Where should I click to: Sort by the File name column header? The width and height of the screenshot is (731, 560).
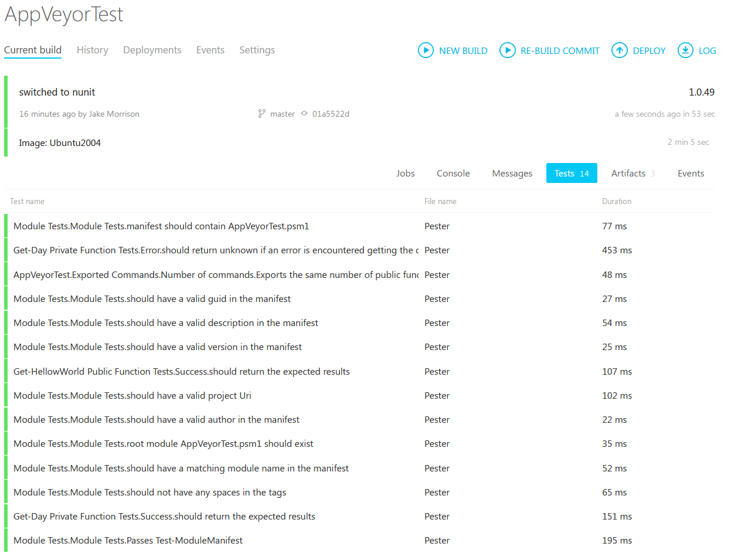pos(440,201)
